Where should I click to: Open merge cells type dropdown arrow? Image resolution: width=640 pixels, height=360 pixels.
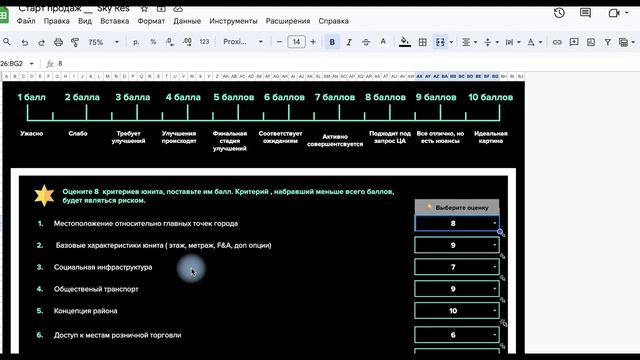pyautogui.click(x=451, y=42)
